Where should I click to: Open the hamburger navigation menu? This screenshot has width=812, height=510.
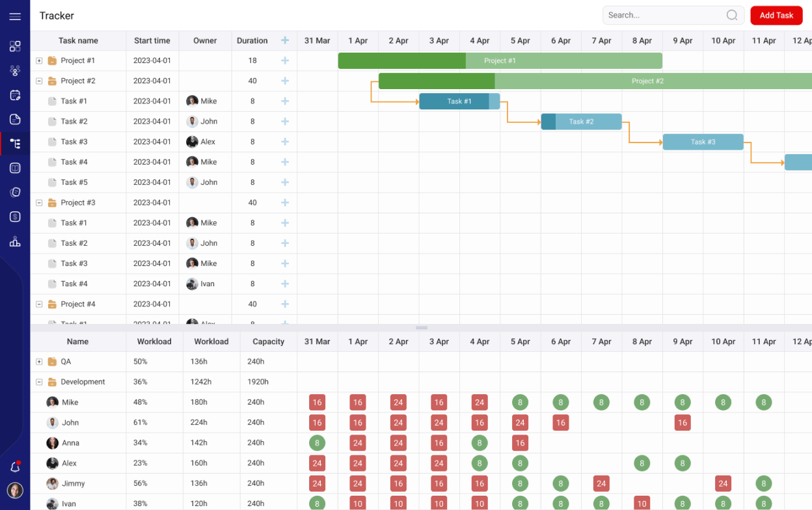click(x=15, y=16)
